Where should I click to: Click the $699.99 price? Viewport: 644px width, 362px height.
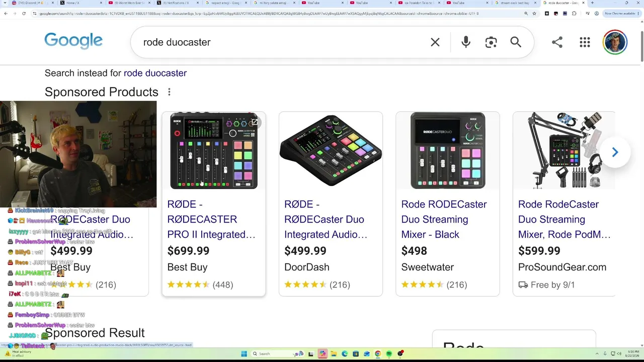188,250
